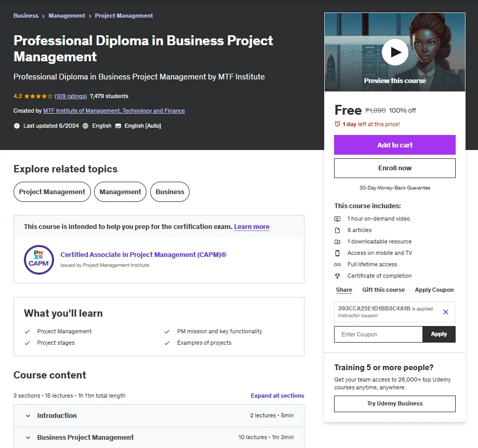Click the articles document icon
The width and height of the screenshot is (478, 448).
[337, 230]
